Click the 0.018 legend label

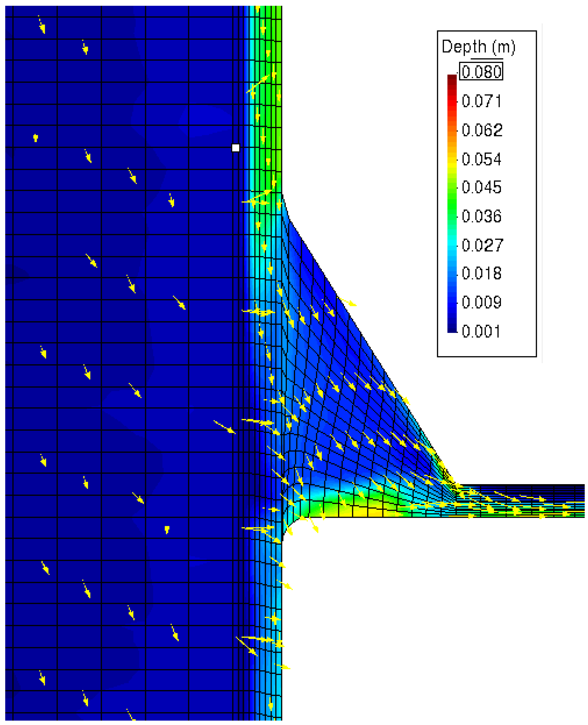click(481, 273)
